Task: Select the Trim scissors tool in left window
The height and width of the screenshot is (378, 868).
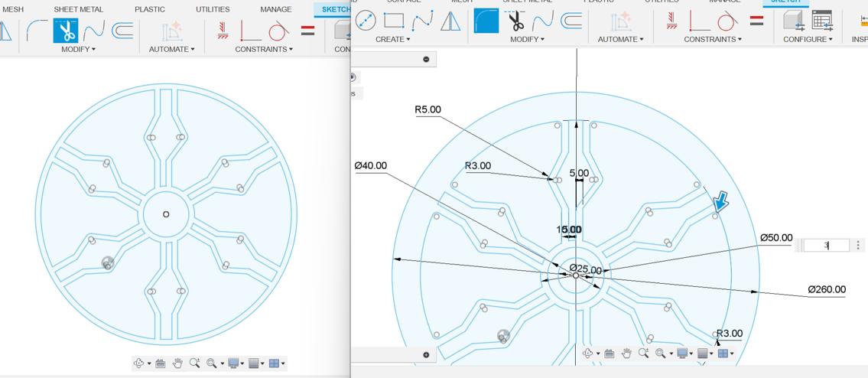Action: pyautogui.click(x=66, y=31)
